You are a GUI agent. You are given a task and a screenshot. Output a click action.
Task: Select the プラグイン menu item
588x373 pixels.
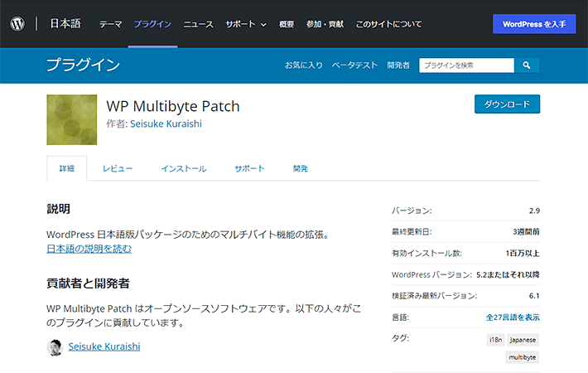coord(152,24)
